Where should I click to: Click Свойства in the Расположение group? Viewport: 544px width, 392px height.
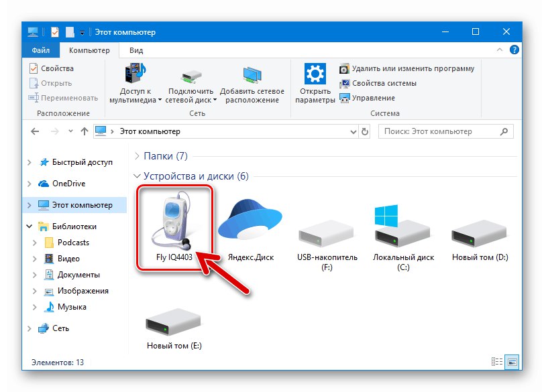coord(52,68)
